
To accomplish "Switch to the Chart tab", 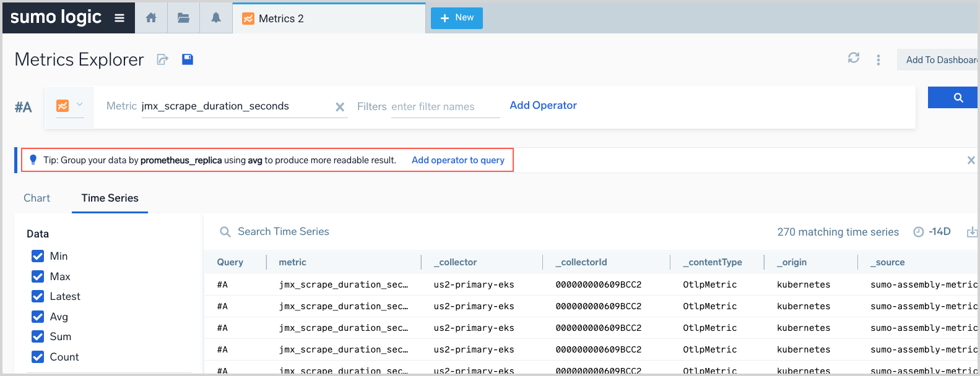I will [x=37, y=198].
